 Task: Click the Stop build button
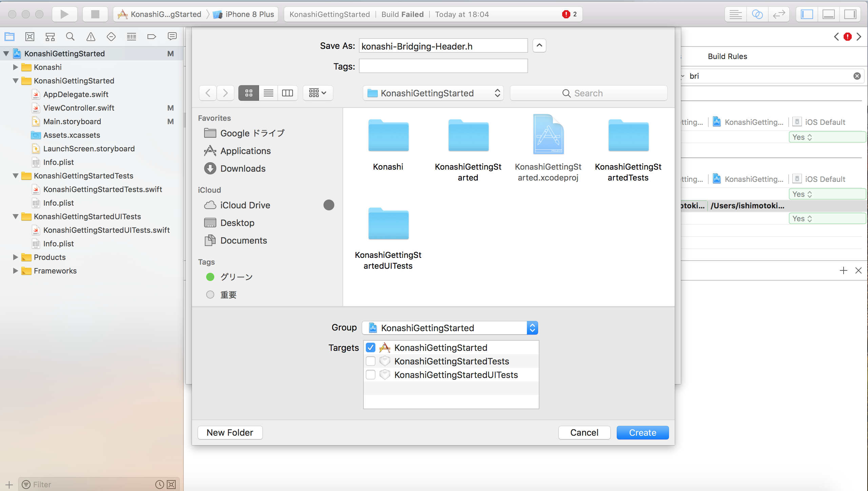(x=95, y=14)
